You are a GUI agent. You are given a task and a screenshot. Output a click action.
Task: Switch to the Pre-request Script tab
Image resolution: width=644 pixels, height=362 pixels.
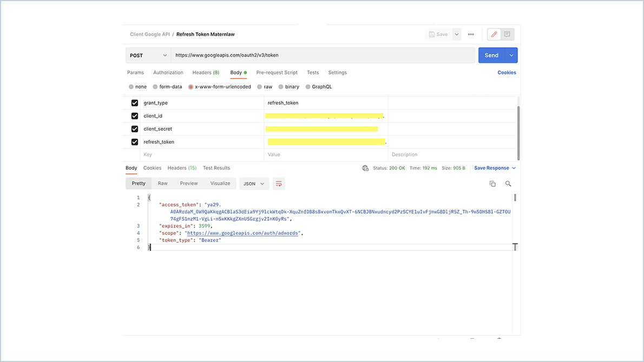[277, 72]
